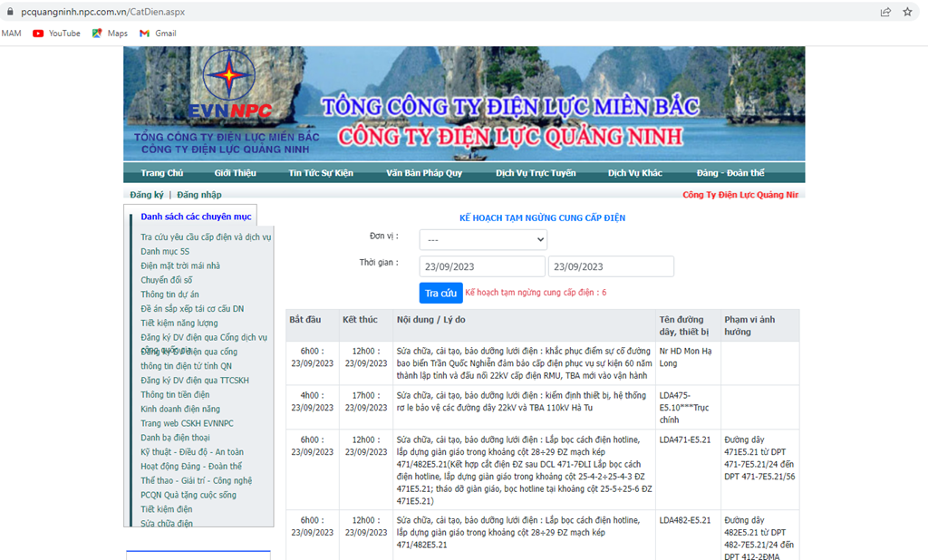Open the MAM bookmark
The height and width of the screenshot is (560, 928).
tap(11, 34)
